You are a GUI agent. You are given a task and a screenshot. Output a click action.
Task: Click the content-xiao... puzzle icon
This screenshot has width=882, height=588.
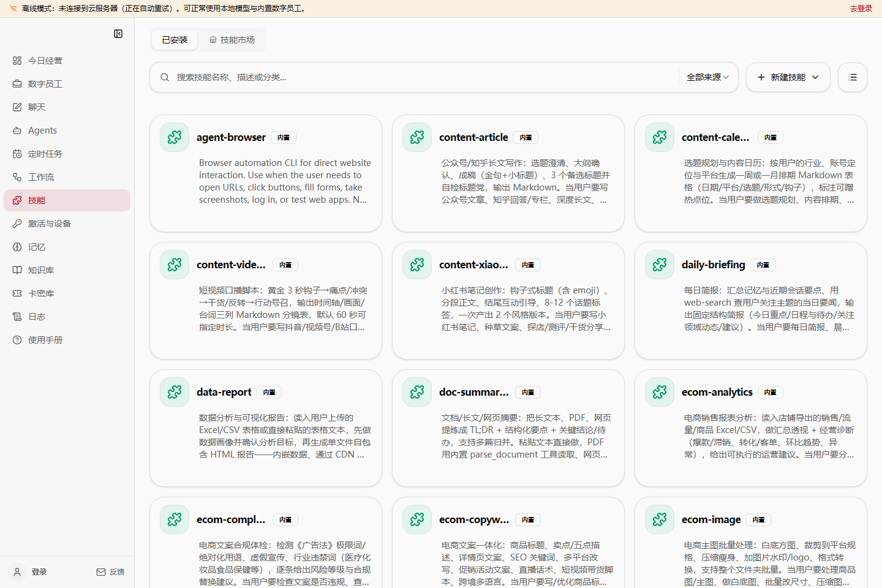417,265
